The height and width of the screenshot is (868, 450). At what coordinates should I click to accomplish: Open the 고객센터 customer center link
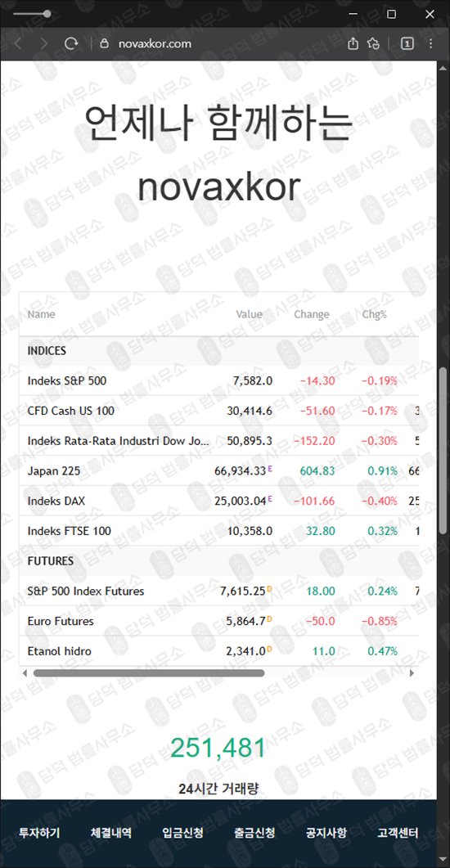click(398, 832)
